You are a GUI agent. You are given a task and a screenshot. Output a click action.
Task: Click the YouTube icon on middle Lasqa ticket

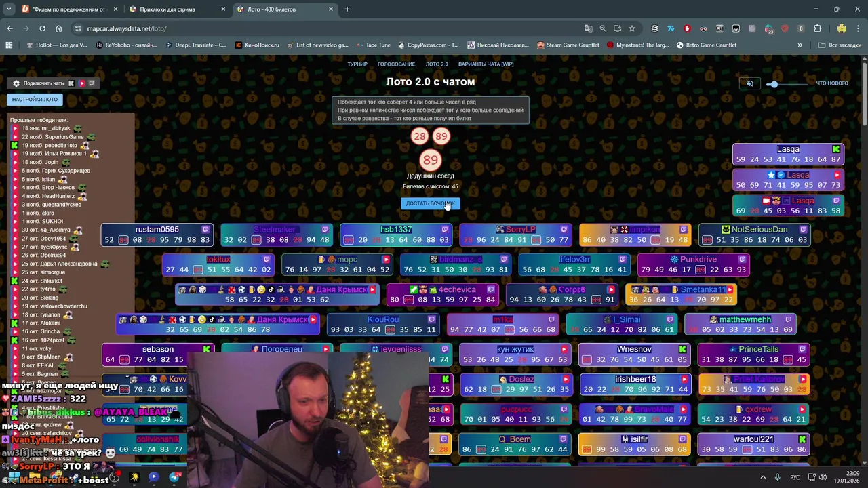836,175
